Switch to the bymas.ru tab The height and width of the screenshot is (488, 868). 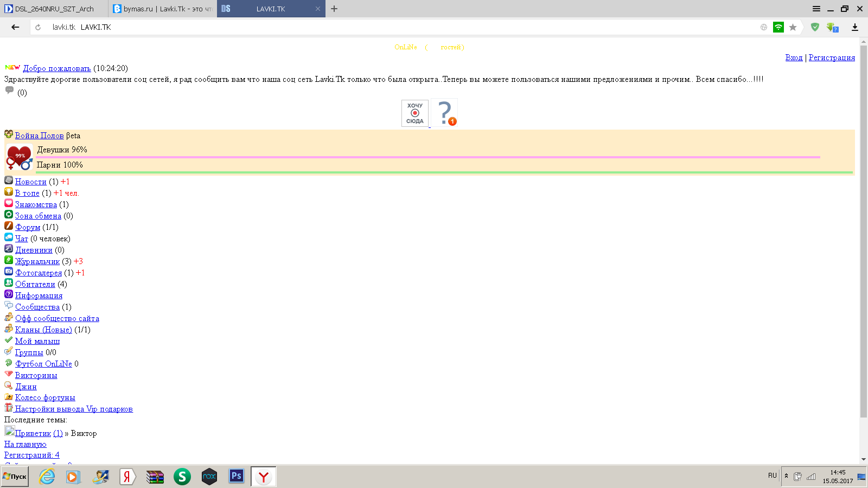pyautogui.click(x=163, y=9)
